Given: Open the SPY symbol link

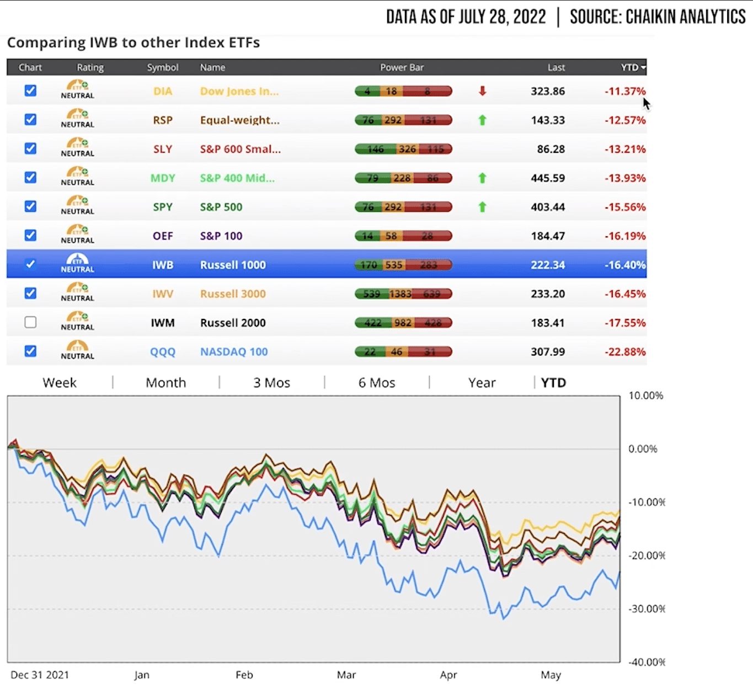Looking at the screenshot, I should pos(163,207).
